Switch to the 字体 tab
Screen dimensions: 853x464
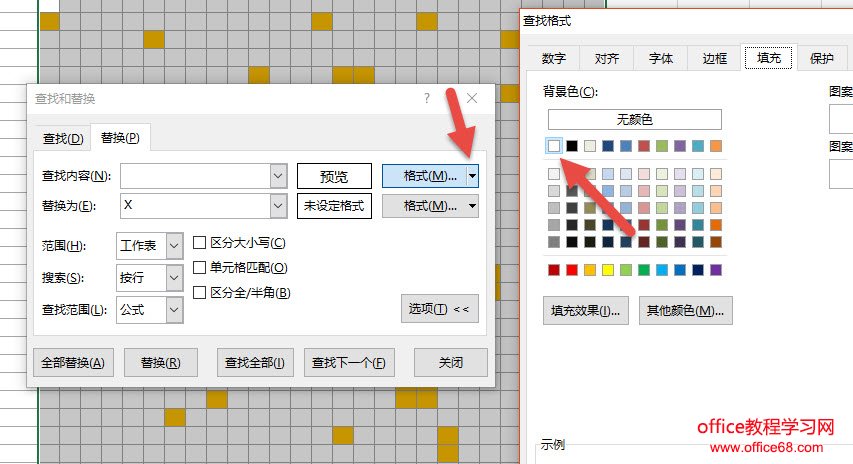pyautogui.click(x=660, y=58)
